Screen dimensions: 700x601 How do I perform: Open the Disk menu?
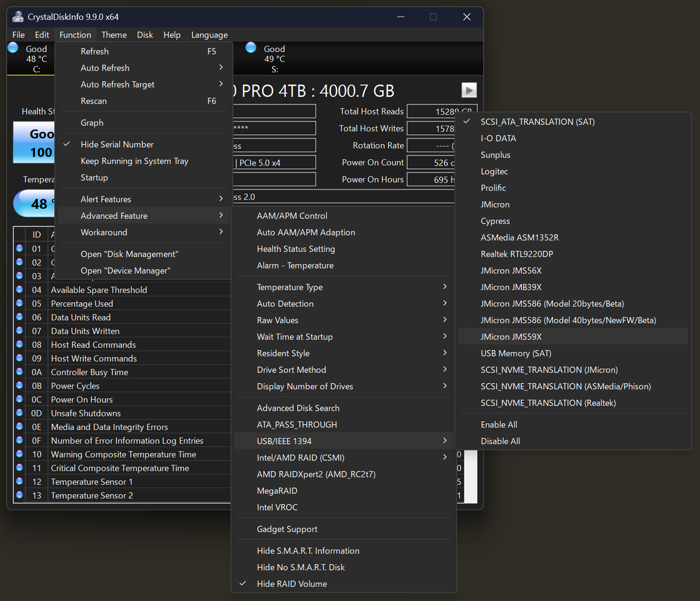point(145,34)
